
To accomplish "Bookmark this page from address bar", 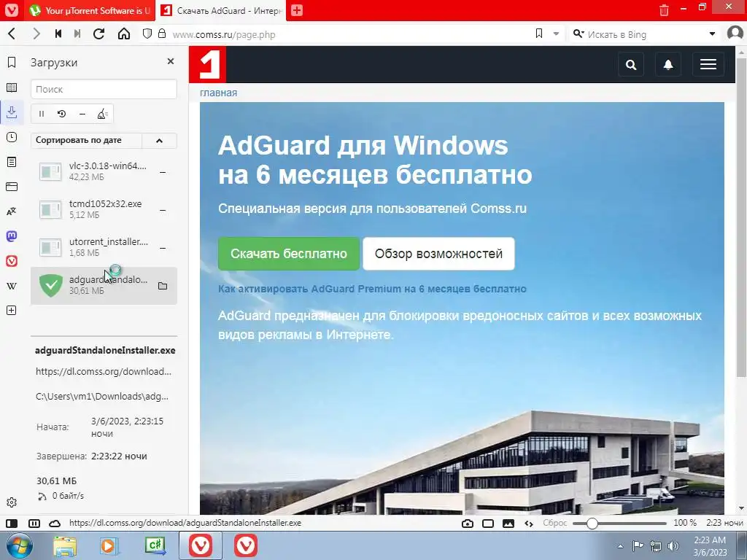I will pyautogui.click(x=539, y=34).
